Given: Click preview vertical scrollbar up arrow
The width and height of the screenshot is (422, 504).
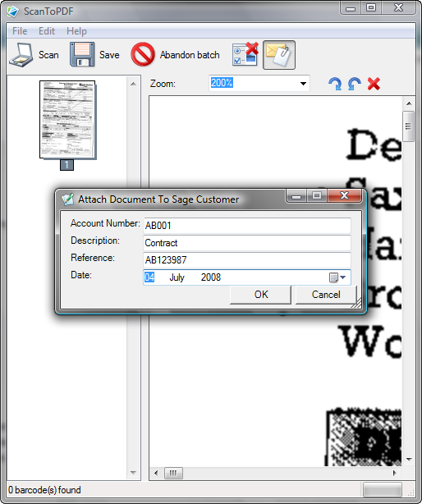Looking at the screenshot, I should click(x=409, y=103).
